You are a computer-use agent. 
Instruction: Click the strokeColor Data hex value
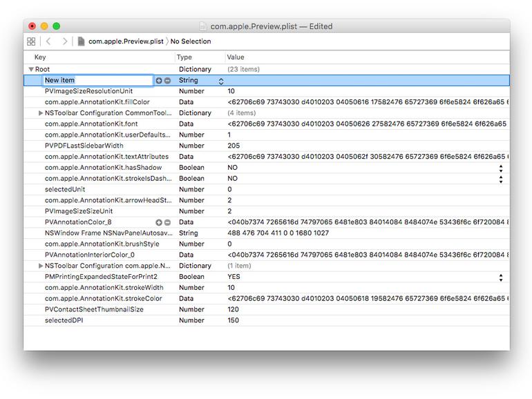point(368,299)
